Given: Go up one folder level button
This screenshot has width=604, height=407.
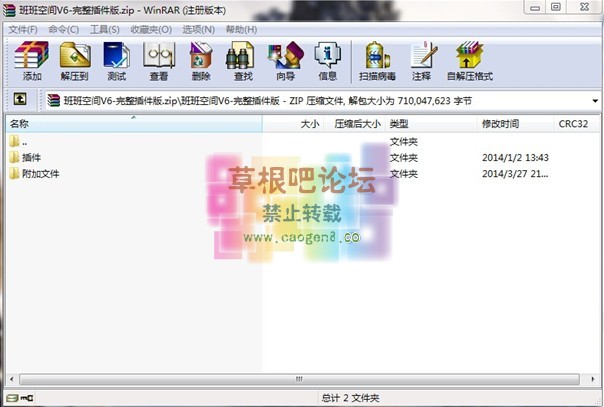Looking at the screenshot, I should pyautogui.click(x=20, y=99).
